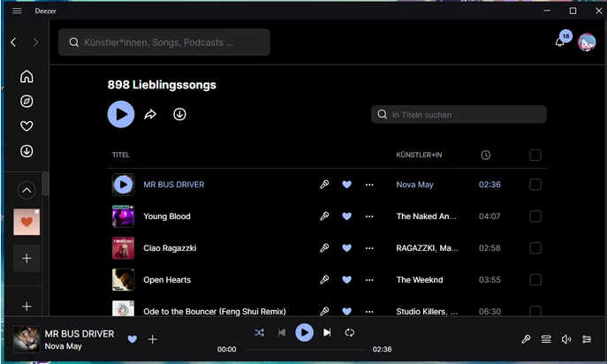This screenshot has width=607, height=364.
Task: Click the Ciao Ragazzki cover thumbnail
Action: tap(123, 248)
